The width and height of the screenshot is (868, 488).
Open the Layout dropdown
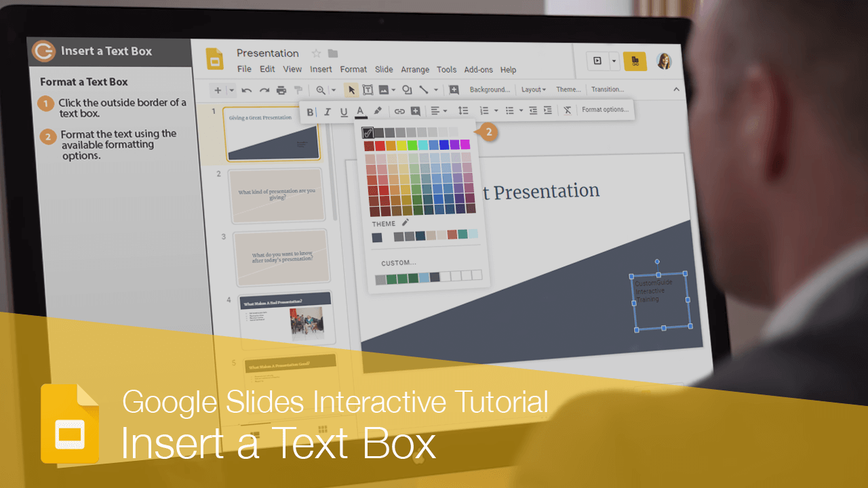(x=533, y=89)
